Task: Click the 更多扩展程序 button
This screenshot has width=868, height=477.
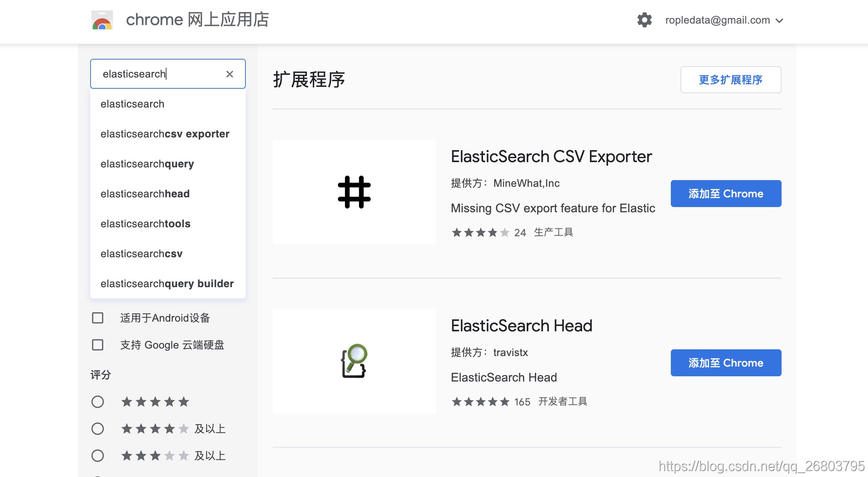Action: [x=731, y=80]
